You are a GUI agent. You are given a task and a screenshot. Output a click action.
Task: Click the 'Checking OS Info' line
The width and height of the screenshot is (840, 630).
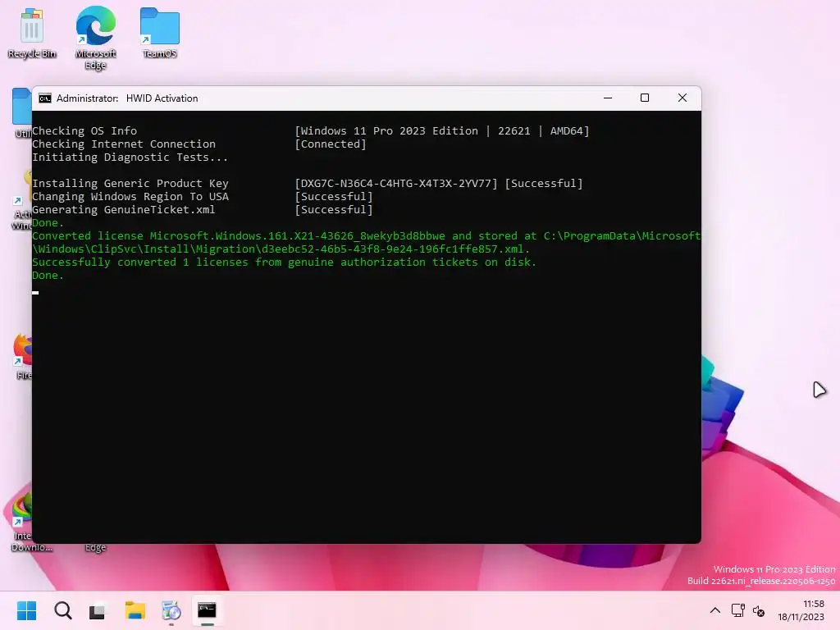[84, 130]
